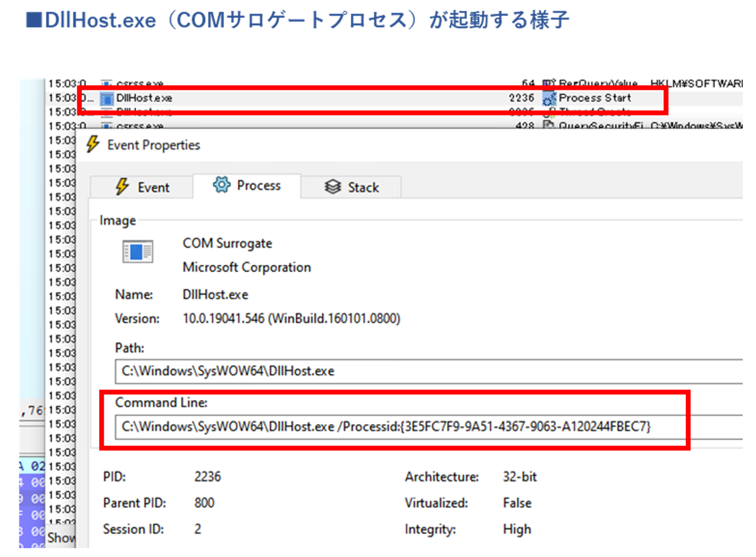756x557 pixels.
Task: Click the csrss.exe icon in PID 428 row
Action: point(107,126)
